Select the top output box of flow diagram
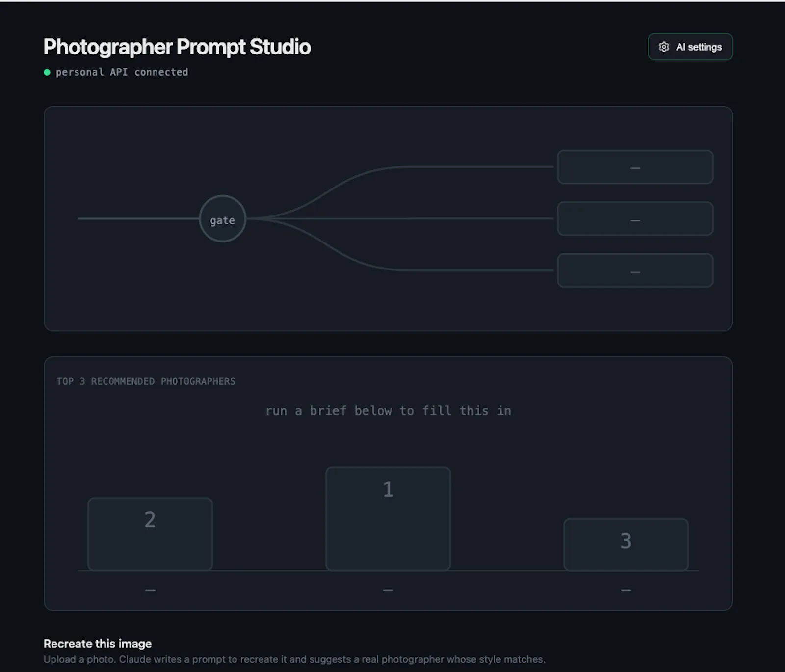This screenshot has height=672, width=785. (635, 167)
